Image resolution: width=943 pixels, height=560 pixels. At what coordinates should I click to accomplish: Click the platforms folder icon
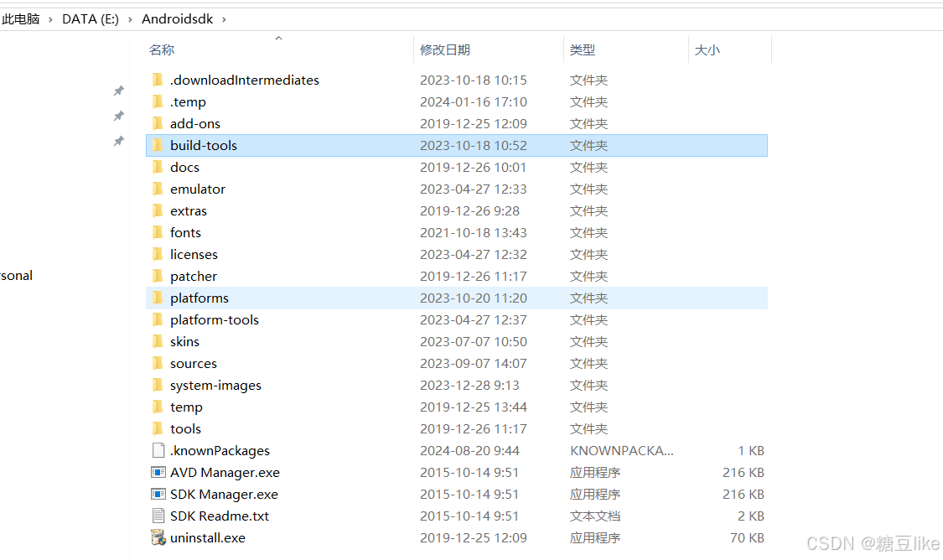pos(158,298)
